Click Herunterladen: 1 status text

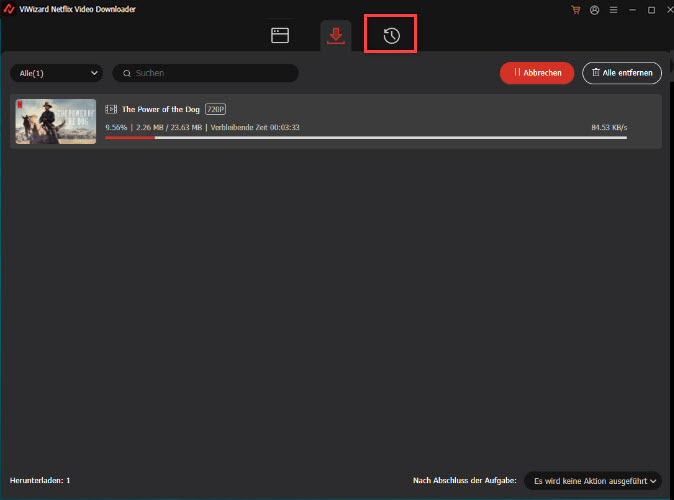pos(40,480)
